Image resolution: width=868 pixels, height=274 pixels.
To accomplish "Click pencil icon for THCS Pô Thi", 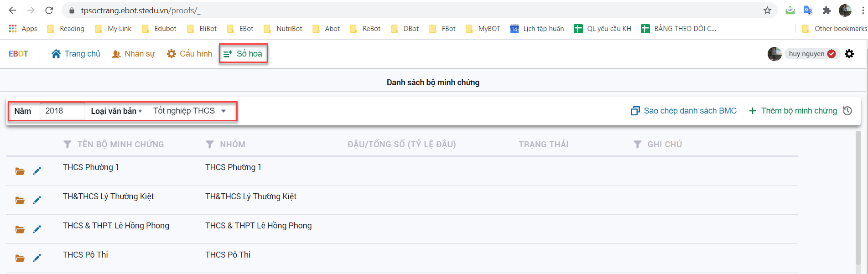I will (37, 258).
